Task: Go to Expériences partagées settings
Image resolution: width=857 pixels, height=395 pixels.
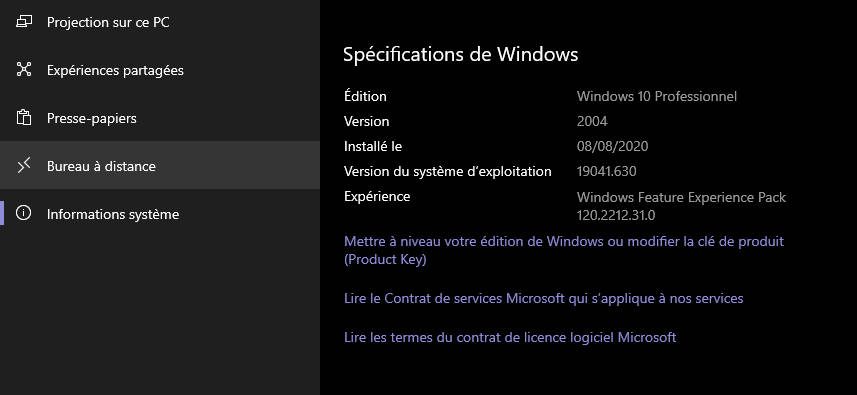Action: tap(160, 70)
